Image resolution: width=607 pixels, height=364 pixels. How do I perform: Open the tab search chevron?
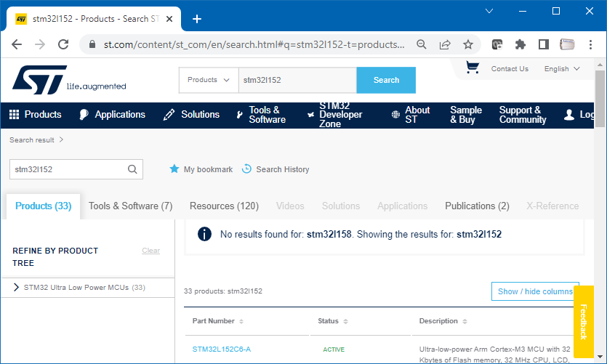[489, 11]
